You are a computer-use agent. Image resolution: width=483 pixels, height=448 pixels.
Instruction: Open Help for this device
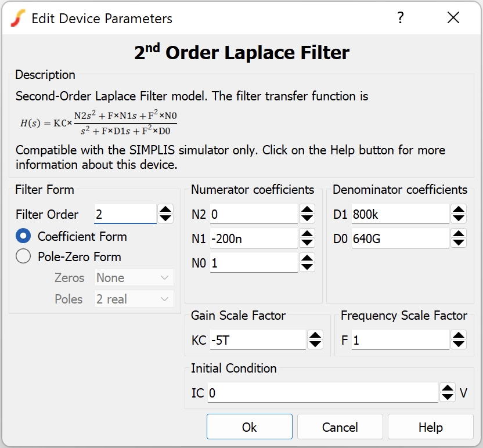point(431,427)
